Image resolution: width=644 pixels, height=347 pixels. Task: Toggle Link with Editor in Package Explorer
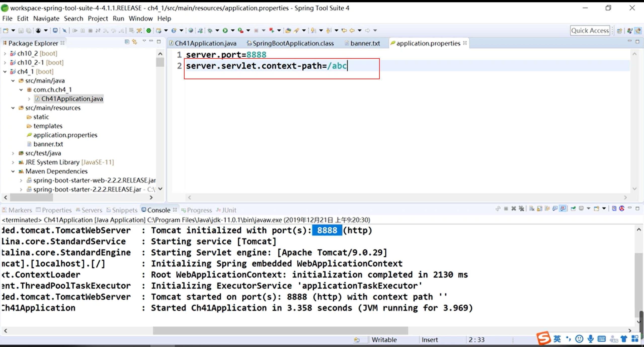(135, 42)
